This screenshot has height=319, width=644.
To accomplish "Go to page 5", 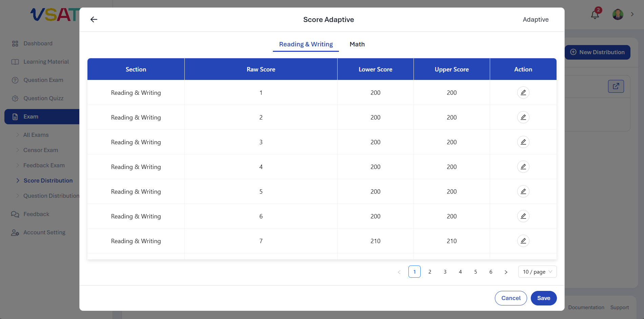I will (x=476, y=272).
